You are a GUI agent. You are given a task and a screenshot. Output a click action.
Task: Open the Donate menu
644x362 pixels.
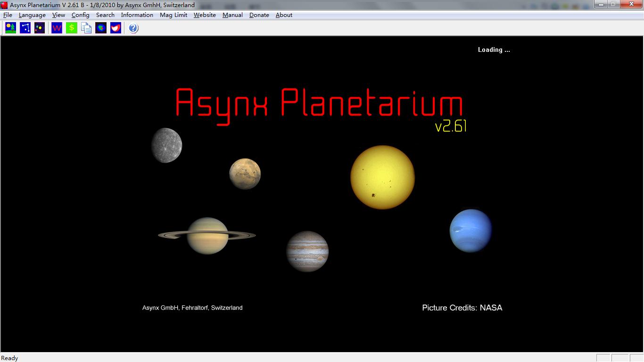pos(259,15)
